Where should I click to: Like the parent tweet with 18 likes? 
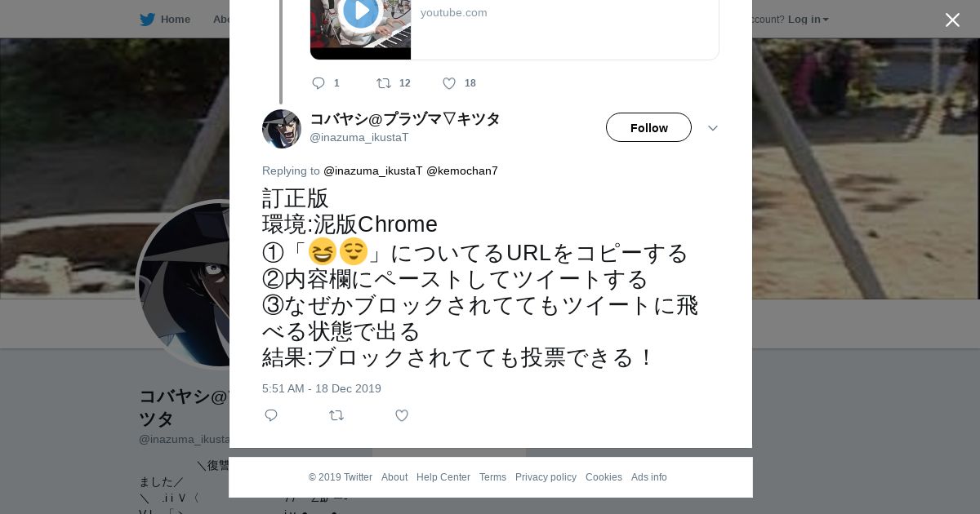click(x=449, y=83)
